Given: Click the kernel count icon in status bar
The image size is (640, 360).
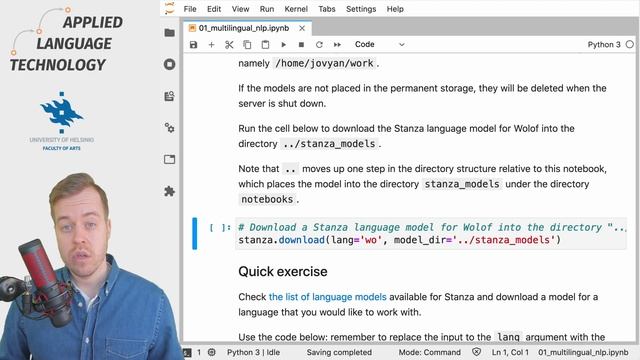Looking at the screenshot, I should [x=212, y=352].
